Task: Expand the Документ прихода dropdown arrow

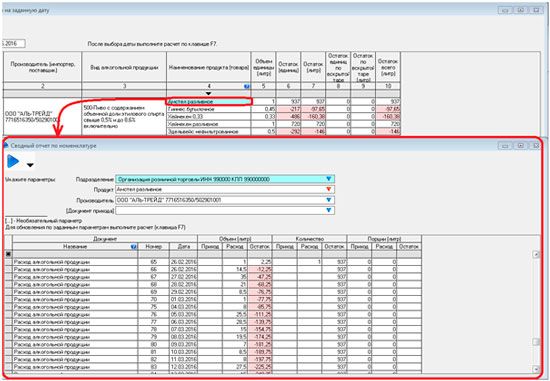Action: click(x=329, y=210)
